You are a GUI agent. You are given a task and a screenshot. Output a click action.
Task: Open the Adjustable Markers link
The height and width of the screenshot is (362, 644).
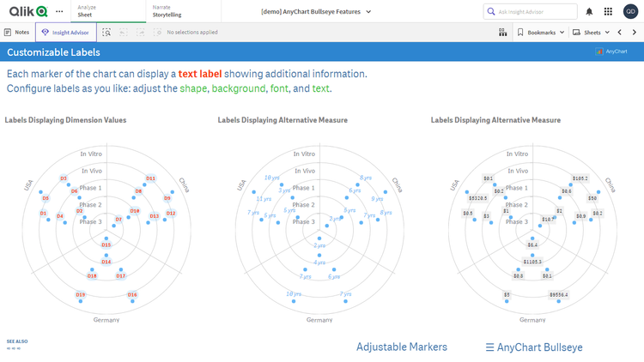tap(401, 347)
